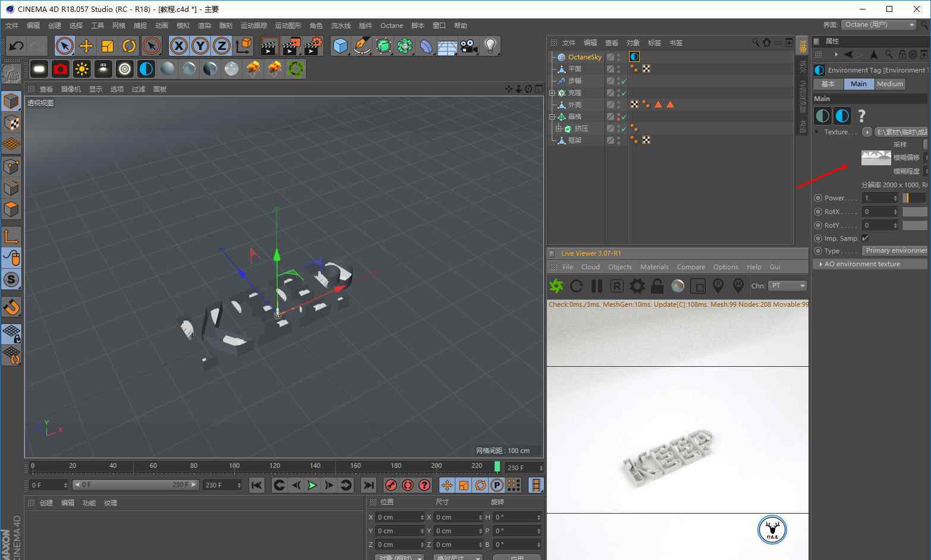This screenshot has width=931, height=560.
Task: Click the autokeying button
Action: [x=407, y=485]
